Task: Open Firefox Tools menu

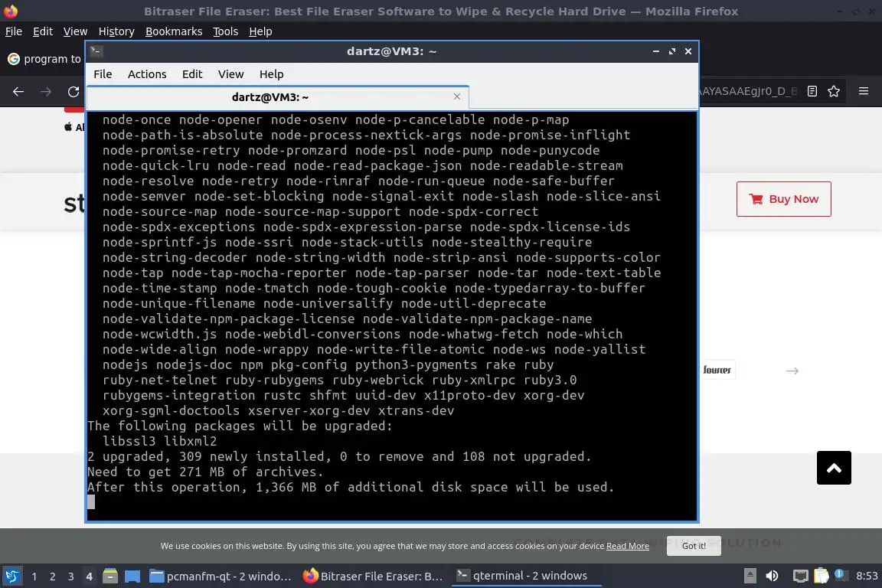Action: (226, 31)
